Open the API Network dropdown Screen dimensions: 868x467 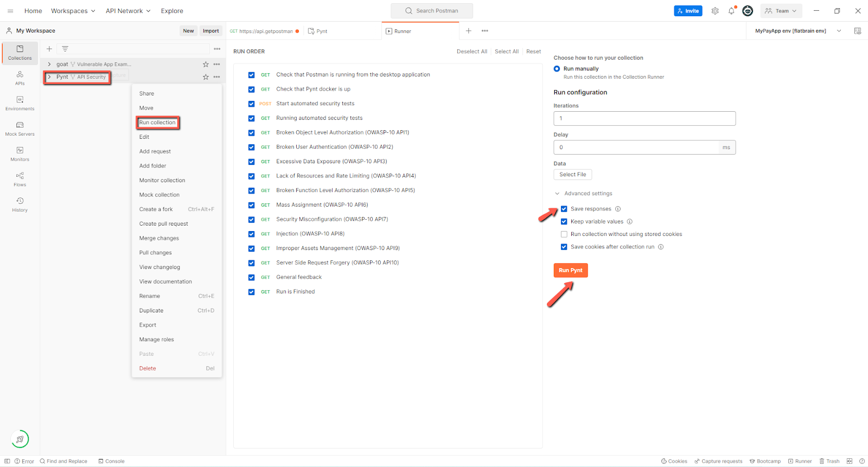[x=128, y=11]
